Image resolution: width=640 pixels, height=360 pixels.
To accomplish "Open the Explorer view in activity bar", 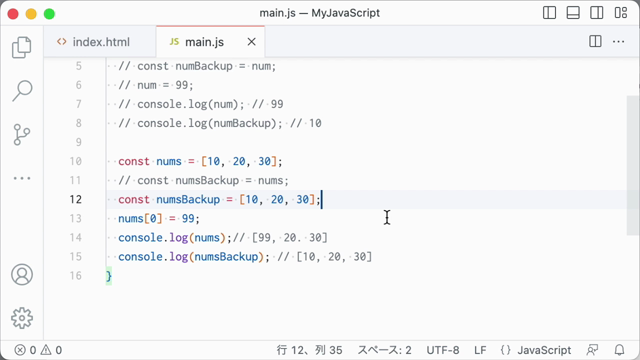I will tap(22, 47).
